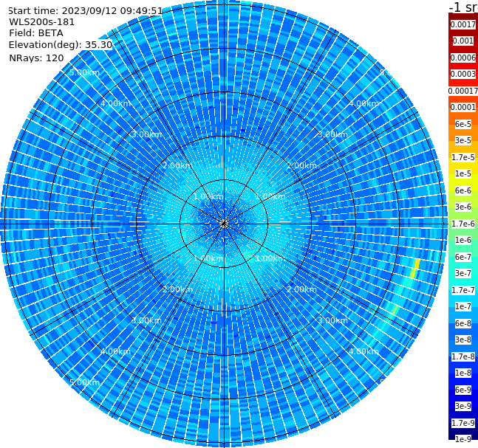Click the Start time 2023/09/12 09:49:51 text
Viewport: 478px width, 448px height.
pos(85,11)
